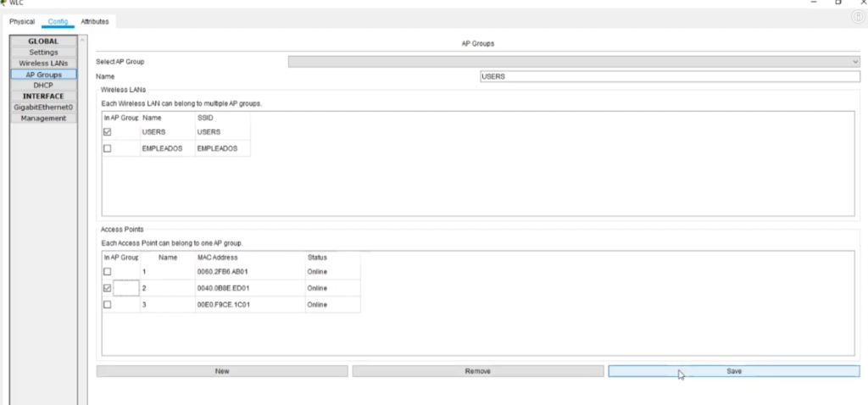Open the Attributes tab
Viewport: 868px width, 405px height.
[x=95, y=21]
